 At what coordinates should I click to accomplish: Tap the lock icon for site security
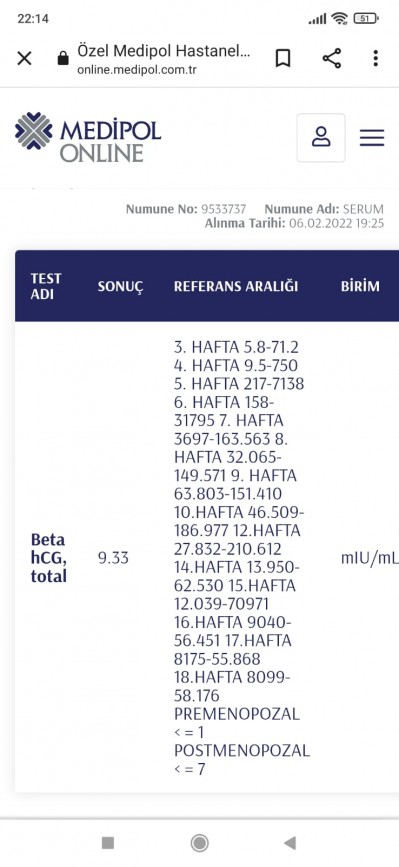(x=64, y=58)
